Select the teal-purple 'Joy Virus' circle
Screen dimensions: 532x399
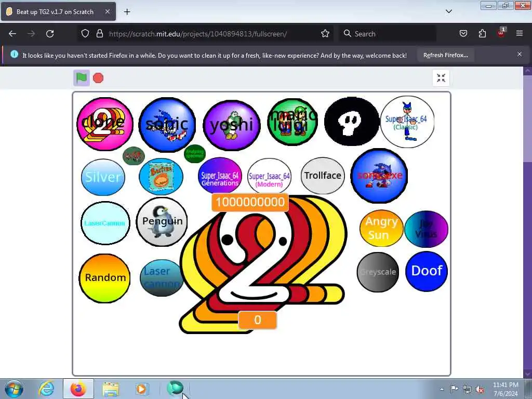pyautogui.click(x=426, y=229)
